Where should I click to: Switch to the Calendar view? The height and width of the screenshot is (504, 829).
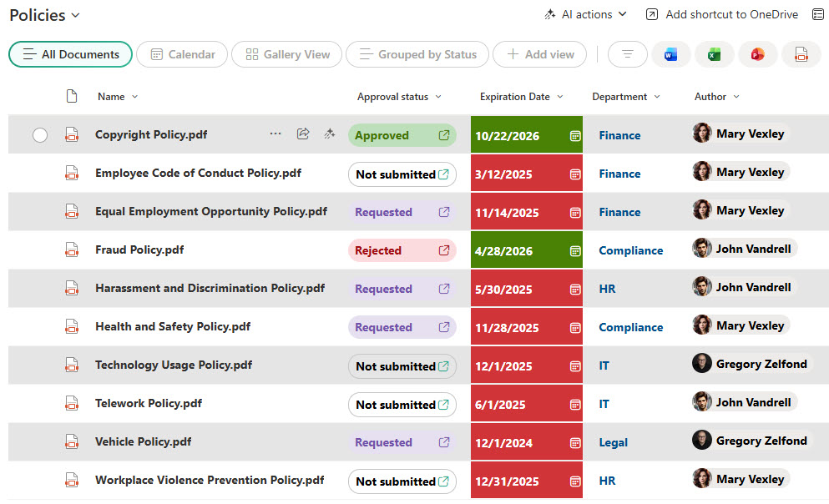pyautogui.click(x=181, y=53)
